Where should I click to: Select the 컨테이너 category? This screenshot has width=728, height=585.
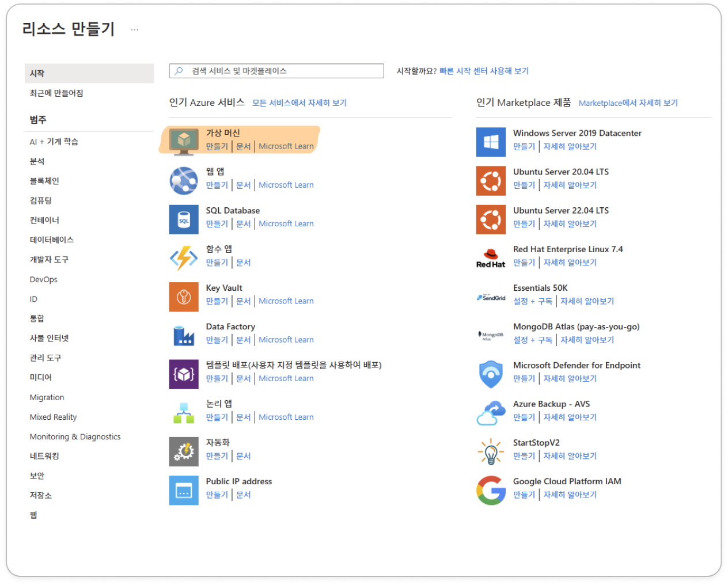[44, 220]
